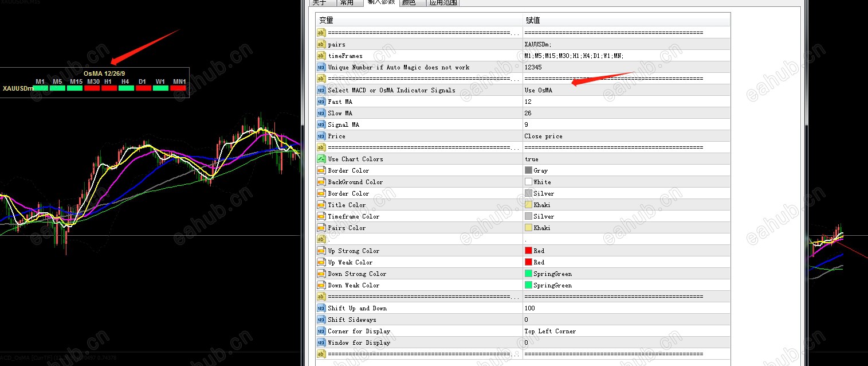Screen dimensions: 868x366
Task: Edit the Unique Number value 12345
Action: point(626,67)
